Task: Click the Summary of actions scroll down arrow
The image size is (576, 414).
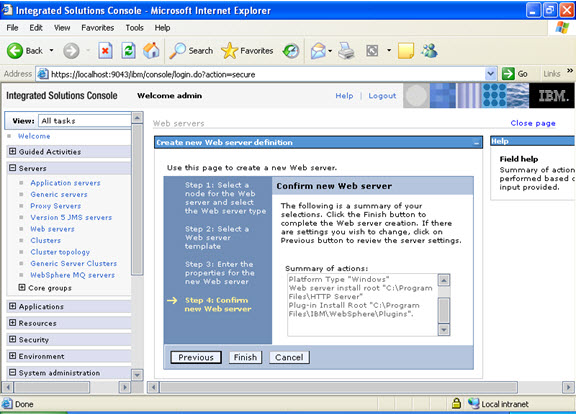Action: [x=444, y=329]
